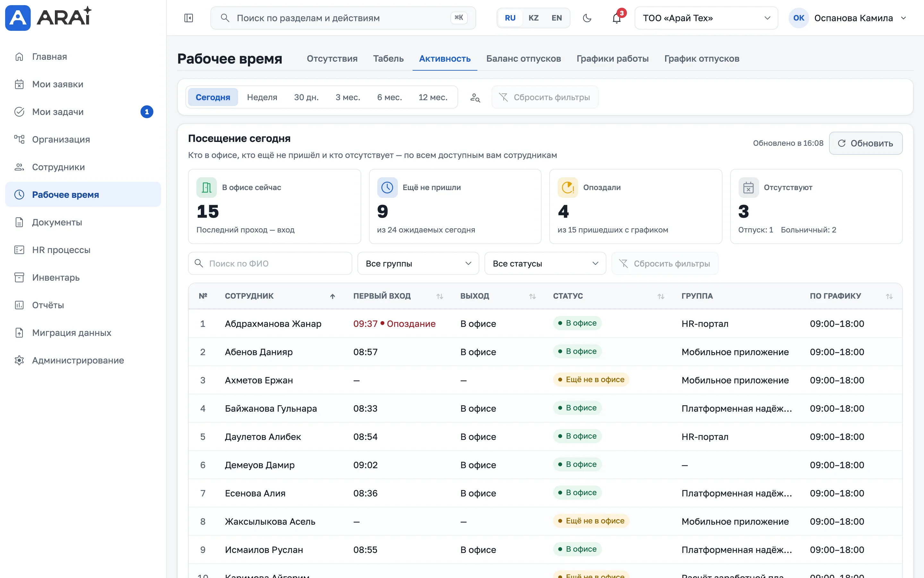This screenshot has width=924, height=578.
Task: Open Оспанова Камила user menu
Action: (x=848, y=18)
